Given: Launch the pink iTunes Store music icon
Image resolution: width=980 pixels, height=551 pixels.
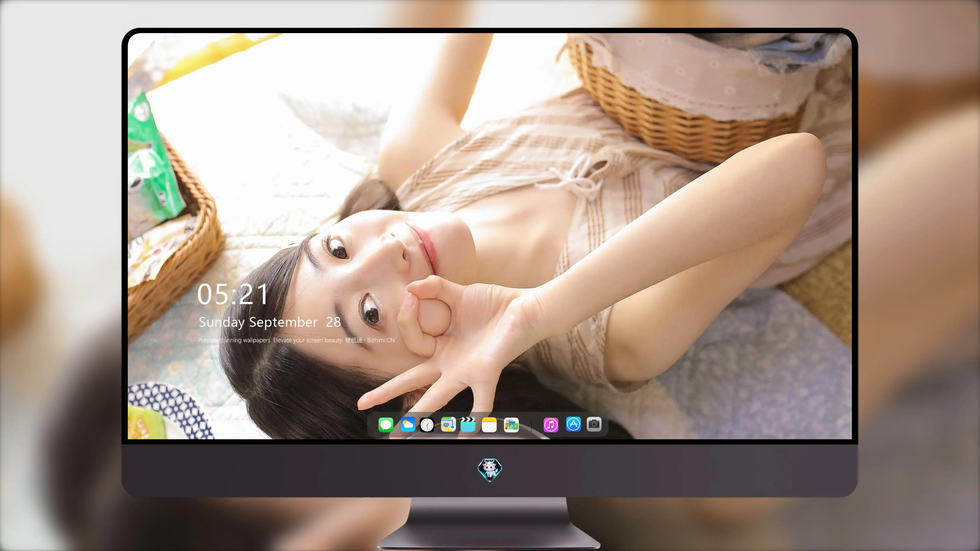Looking at the screenshot, I should point(551,425).
